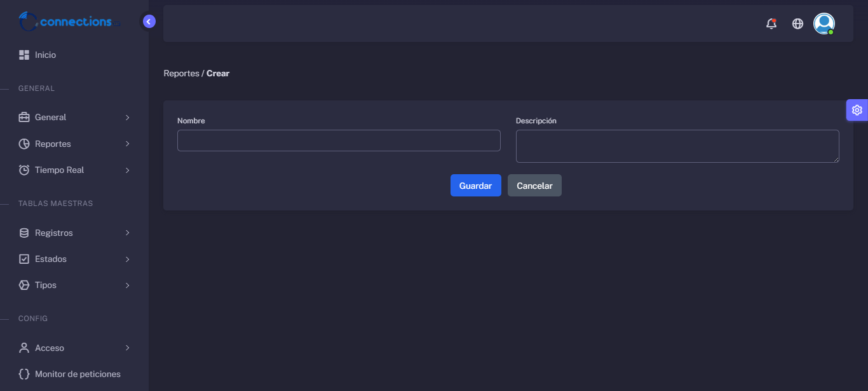Open the Acceso menu item
868x391 pixels.
click(x=74, y=348)
